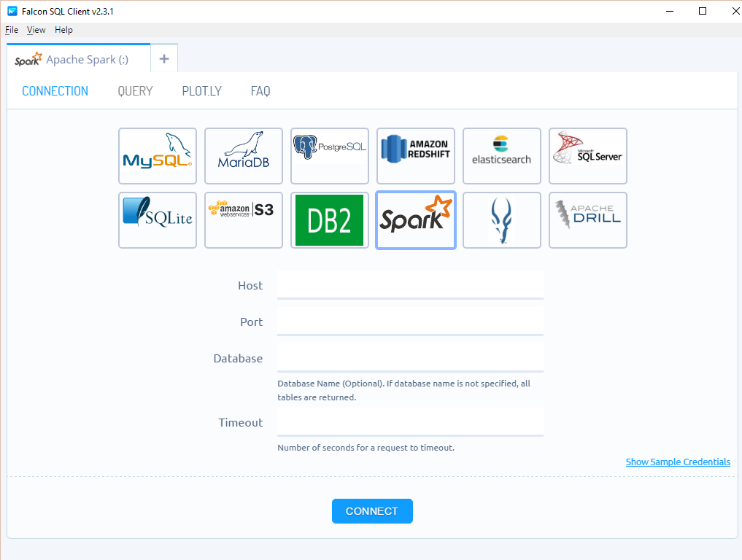The height and width of the screenshot is (560, 742).
Task: Switch to the CONNECTION tab
Action: (55, 91)
